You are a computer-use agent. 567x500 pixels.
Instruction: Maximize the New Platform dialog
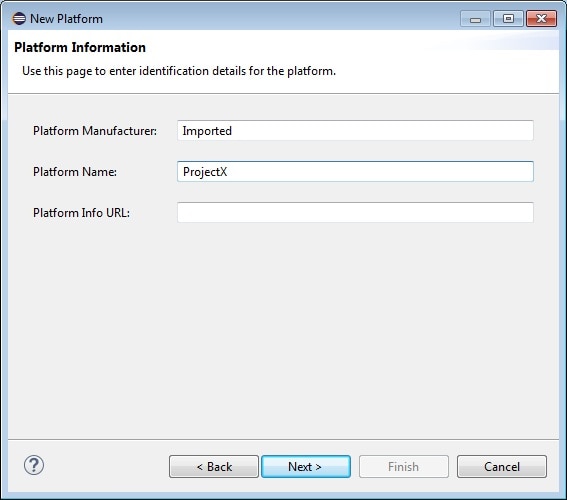(x=508, y=18)
